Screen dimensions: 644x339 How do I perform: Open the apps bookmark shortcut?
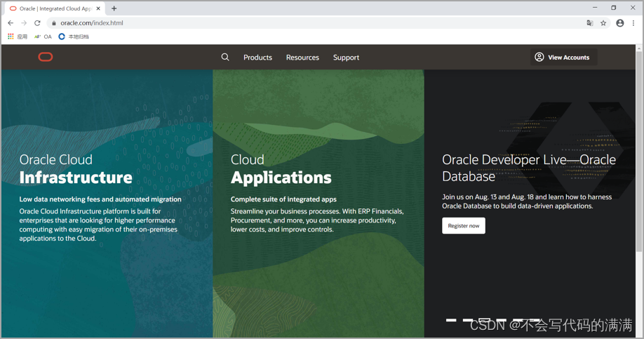pyautogui.click(x=18, y=36)
